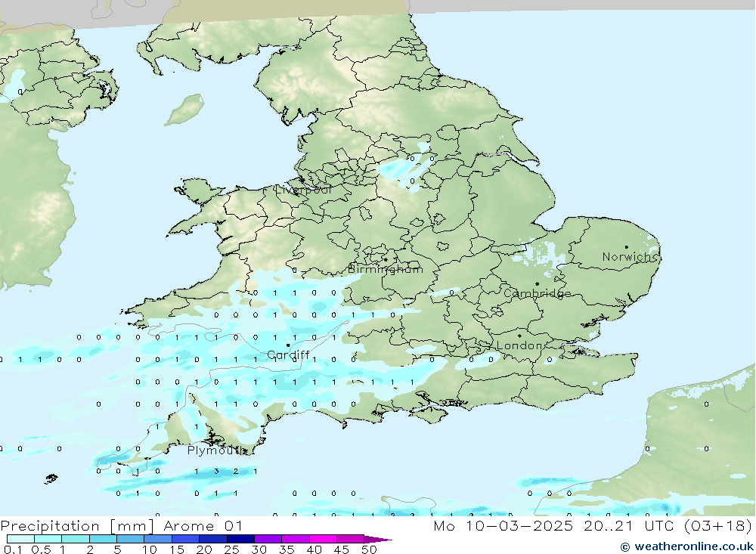Click the Cambridge city dot marker
756x554 pixels.
537,284
